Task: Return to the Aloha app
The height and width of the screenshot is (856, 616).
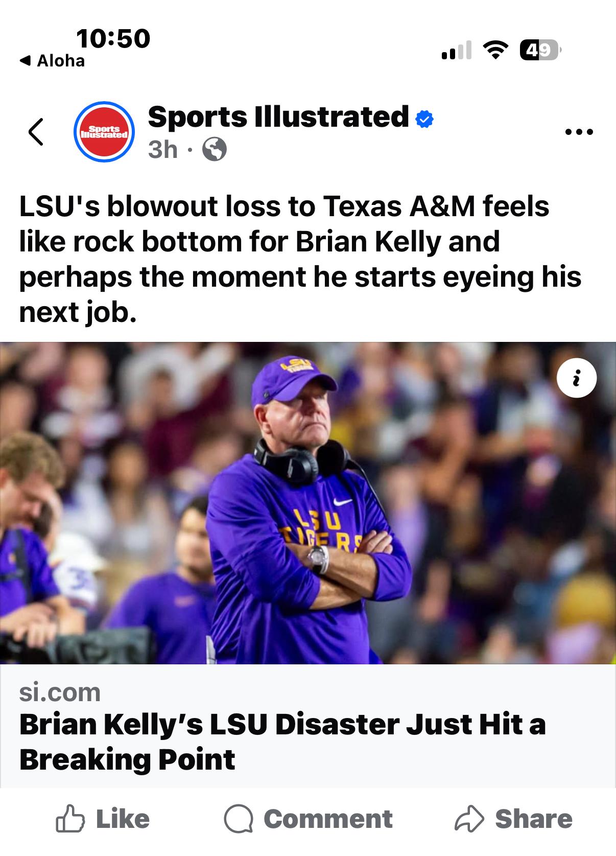Action: tap(52, 61)
